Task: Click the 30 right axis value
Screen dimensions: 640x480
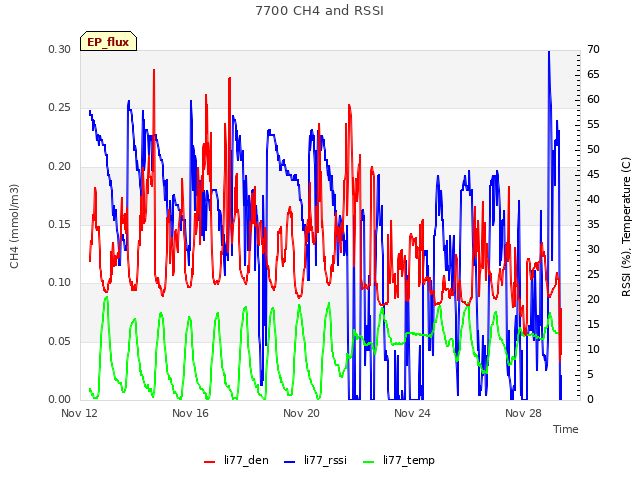Action: pos(593,249)
